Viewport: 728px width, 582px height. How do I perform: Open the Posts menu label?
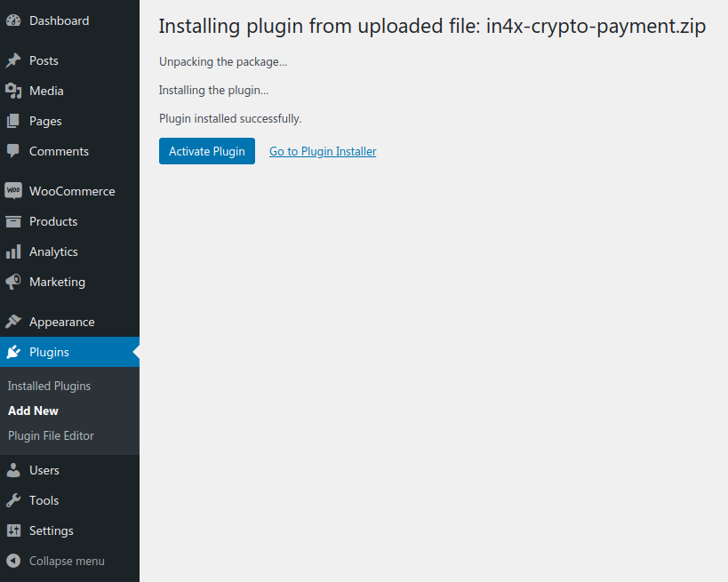(44, 60)
